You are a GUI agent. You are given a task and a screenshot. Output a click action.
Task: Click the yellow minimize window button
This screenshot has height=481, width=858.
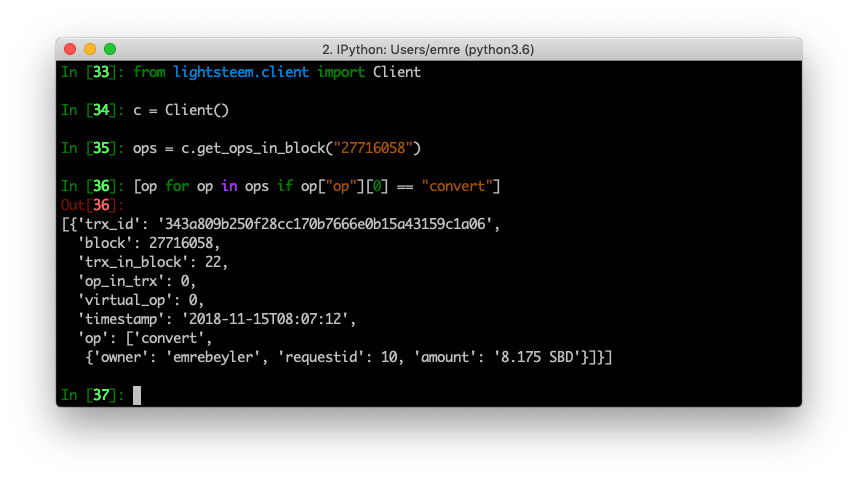click(x=90, y=49)
